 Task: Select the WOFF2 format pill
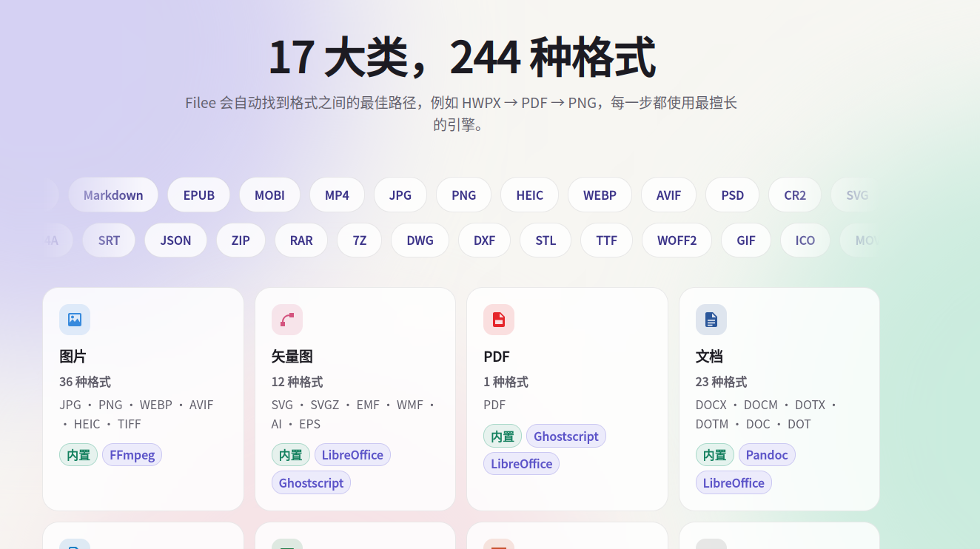pyautogui.click(x=677, y=240)
